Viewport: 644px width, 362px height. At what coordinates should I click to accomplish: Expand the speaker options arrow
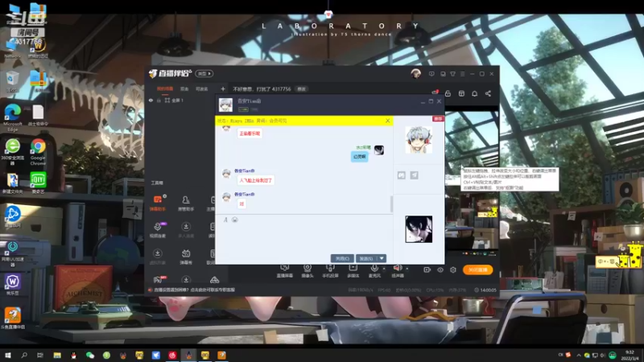[x=407, y=269]
